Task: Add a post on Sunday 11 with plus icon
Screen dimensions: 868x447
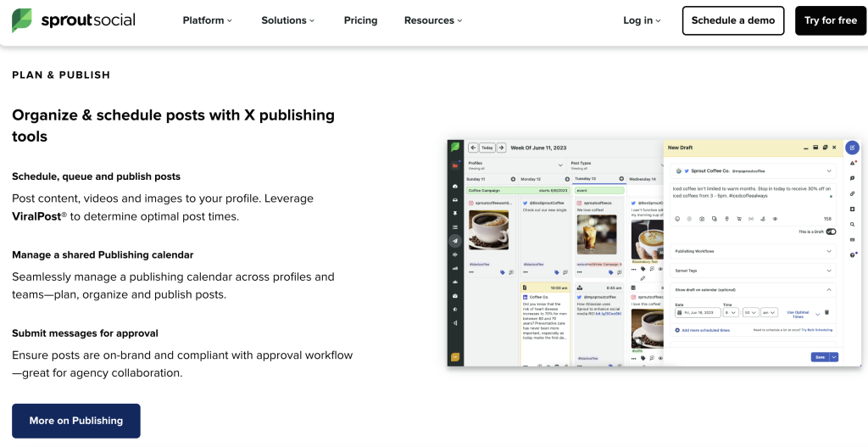Action: [513, 179]
